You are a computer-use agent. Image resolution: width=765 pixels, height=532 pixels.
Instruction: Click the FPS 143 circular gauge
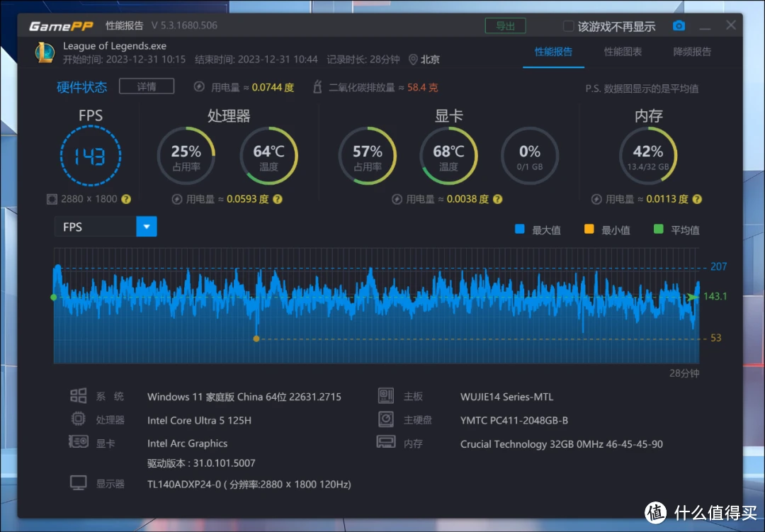tap(90, 156)
